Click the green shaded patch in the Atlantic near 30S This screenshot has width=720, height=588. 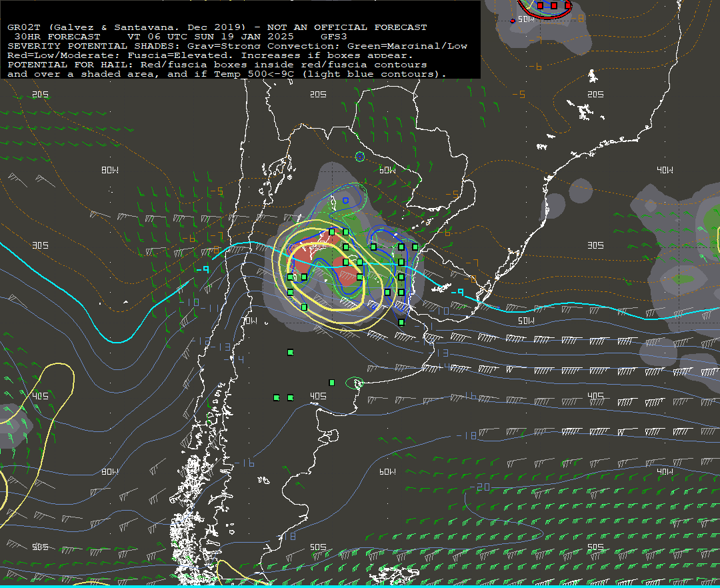pyautogui.click(x=683, y=279)
